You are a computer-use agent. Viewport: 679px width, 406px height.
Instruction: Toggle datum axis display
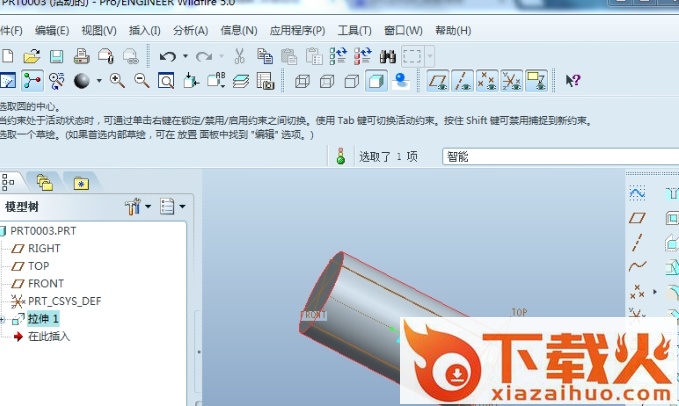tap(462, 81)
